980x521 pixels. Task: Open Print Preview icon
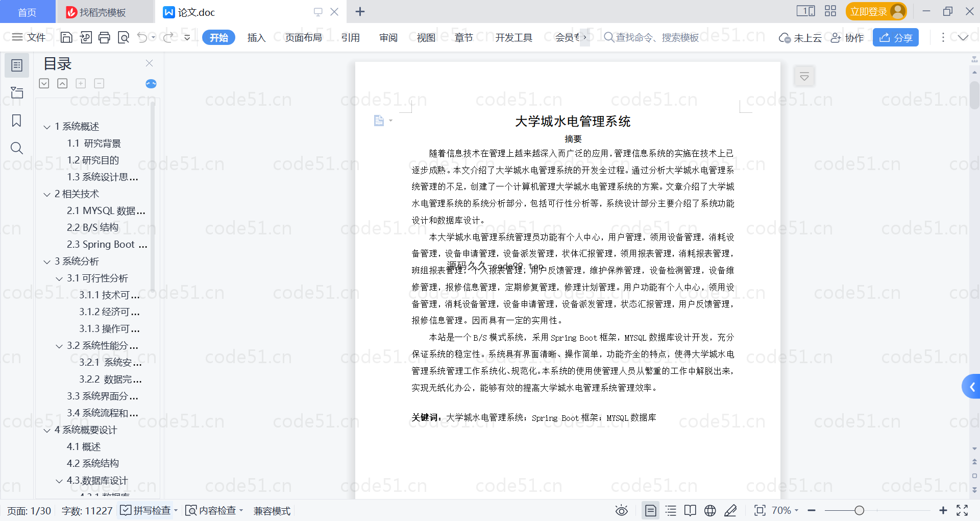123,37
